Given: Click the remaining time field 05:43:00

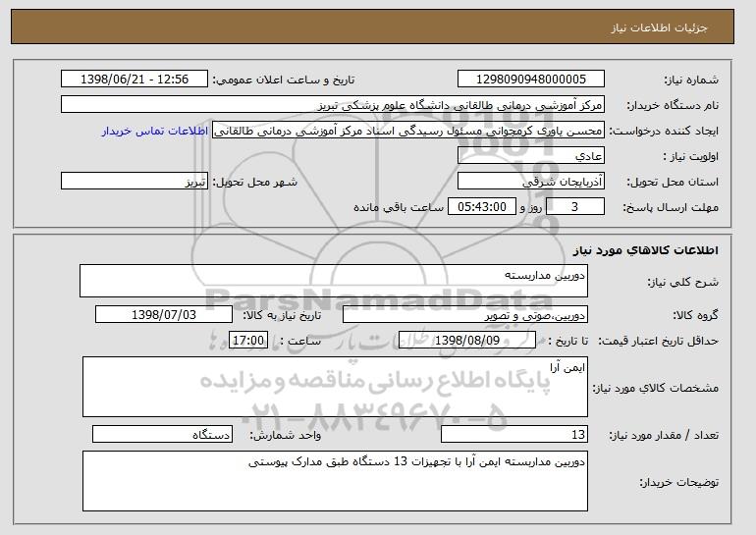Looking at the screenshot, I should [482, 207].
